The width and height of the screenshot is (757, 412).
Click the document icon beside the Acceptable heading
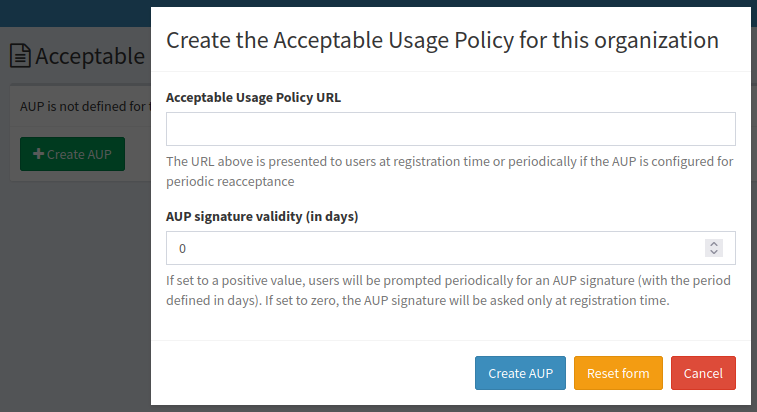pyautogui.click(x=20, y=56)
